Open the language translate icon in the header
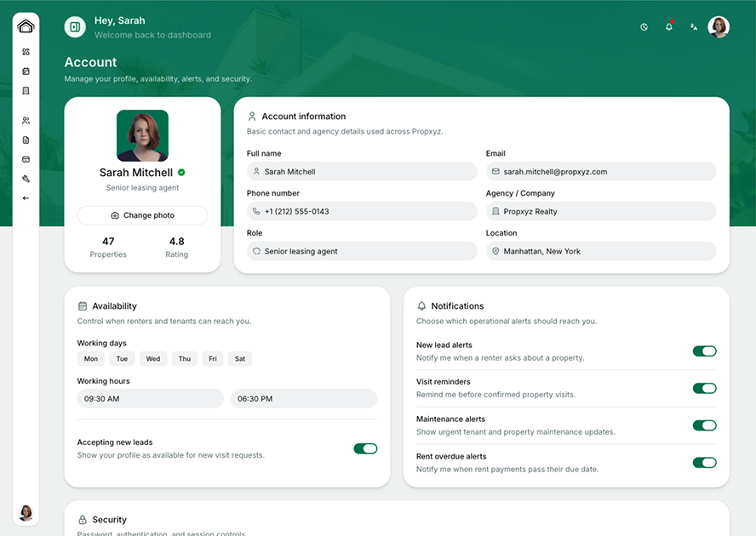 pos(694,27)
